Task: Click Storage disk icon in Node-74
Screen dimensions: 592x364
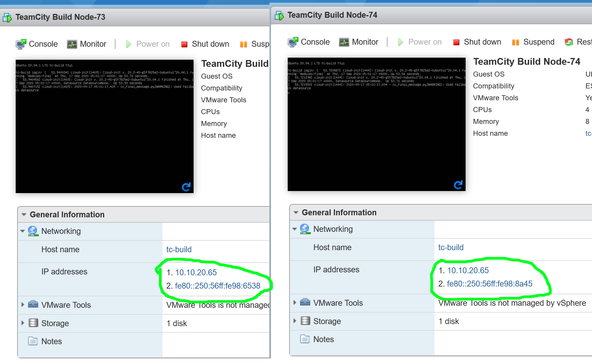Action: (x=305, y=321)
